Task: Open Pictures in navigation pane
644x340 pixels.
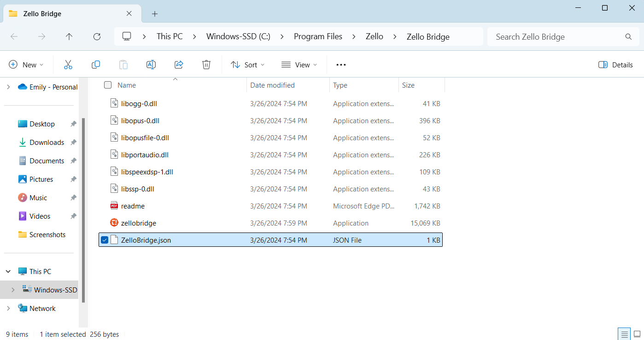Action: pyautogui.click(x=42, y=179)
